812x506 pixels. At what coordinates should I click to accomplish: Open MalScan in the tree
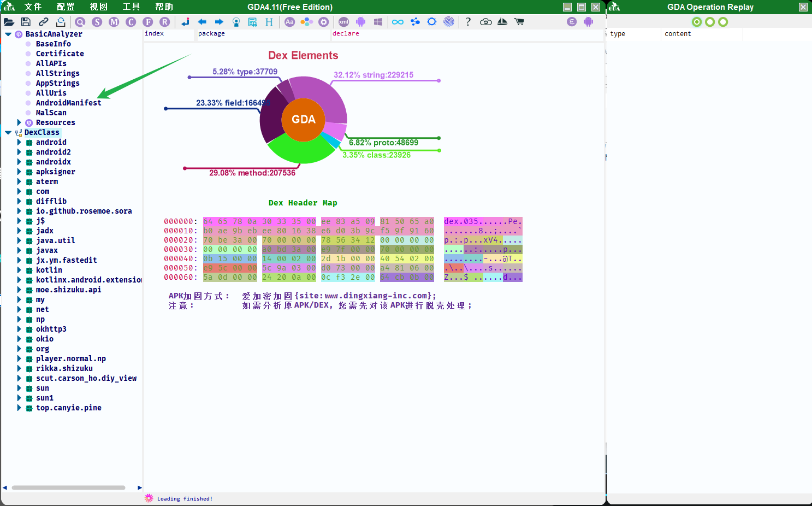tap(51, 113)
